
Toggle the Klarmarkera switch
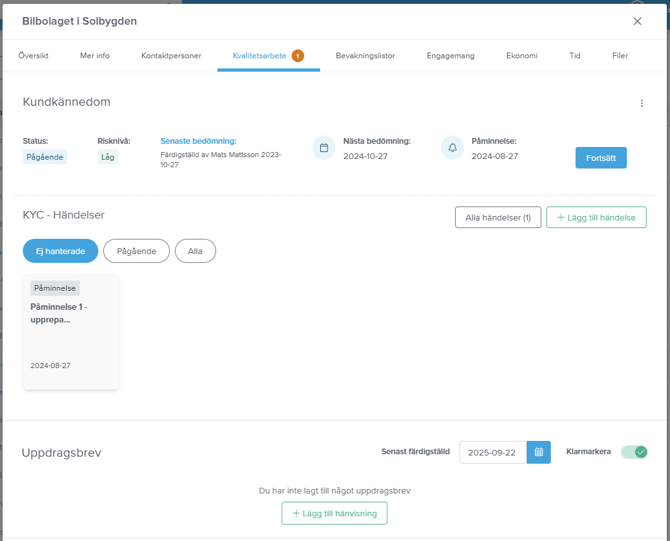[634, 452]
